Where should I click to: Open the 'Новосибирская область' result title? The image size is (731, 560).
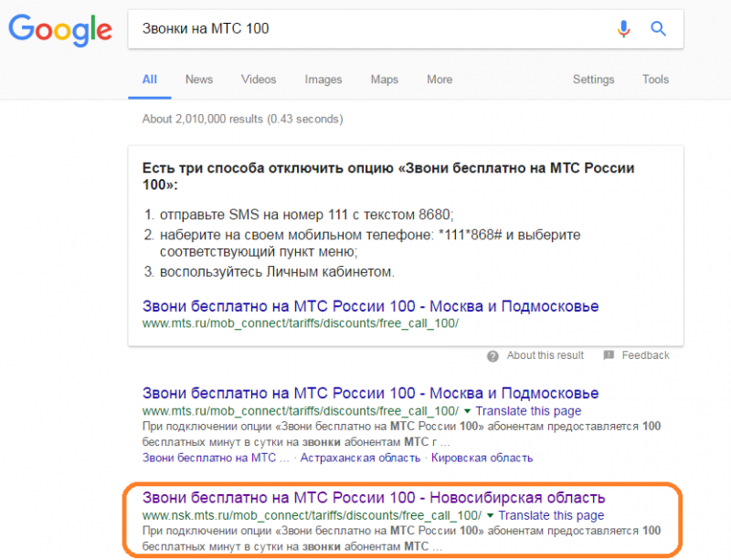click(x=374, y=498)
